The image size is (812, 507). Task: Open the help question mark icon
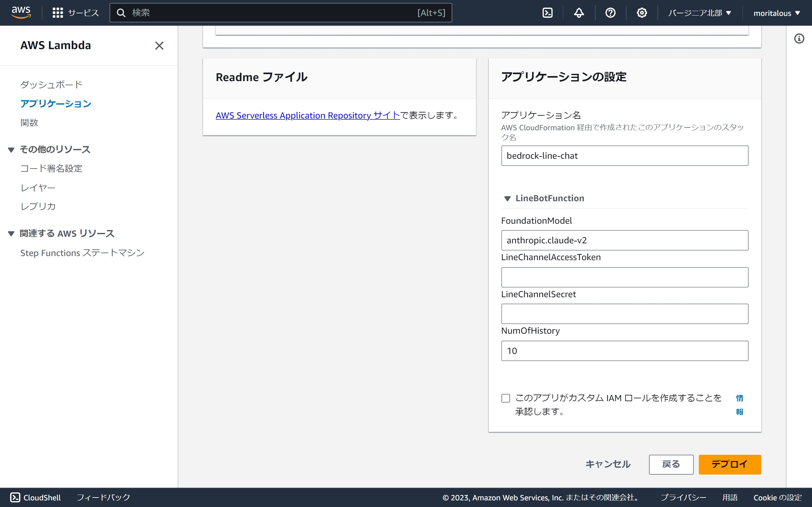tap(610, 13)
